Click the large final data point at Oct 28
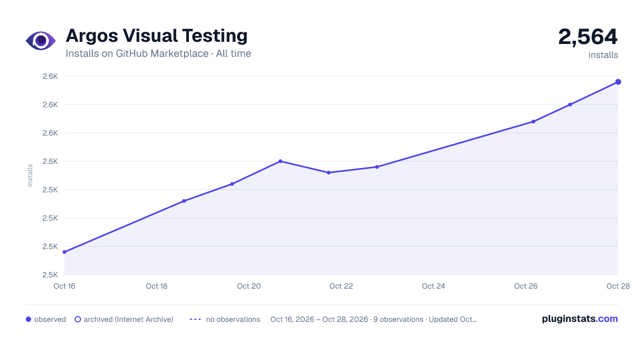This screenshot has width=644, height=338. pos(618,82)
